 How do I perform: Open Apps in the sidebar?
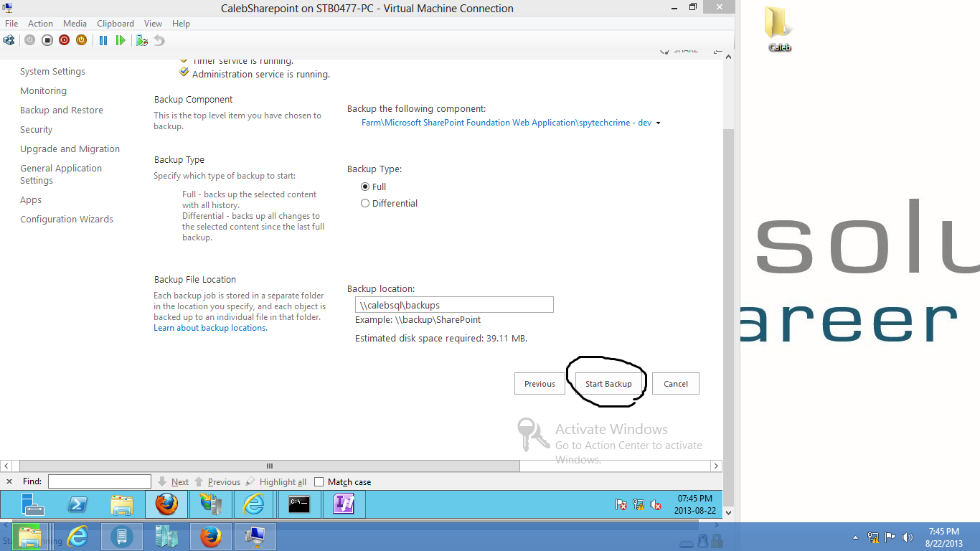point(31,200)
